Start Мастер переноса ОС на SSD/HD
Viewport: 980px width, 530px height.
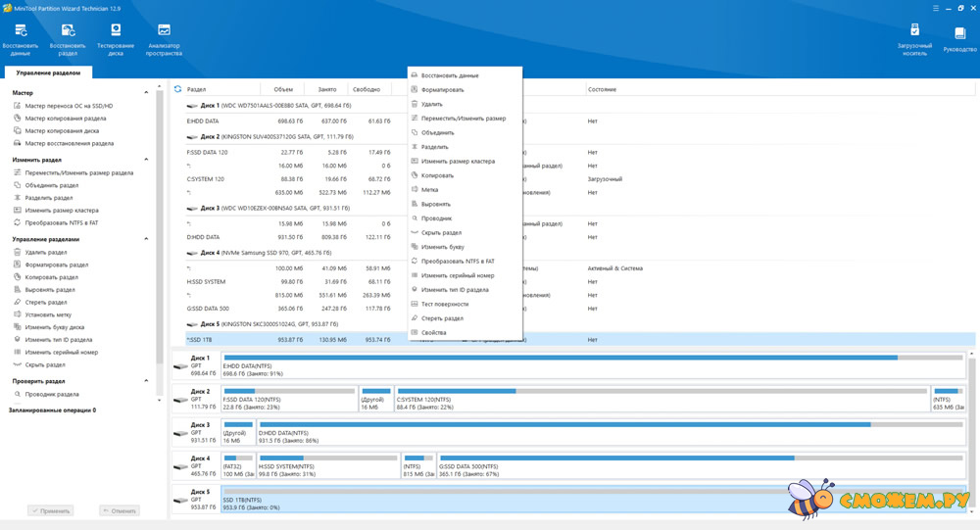coord(69,106)
